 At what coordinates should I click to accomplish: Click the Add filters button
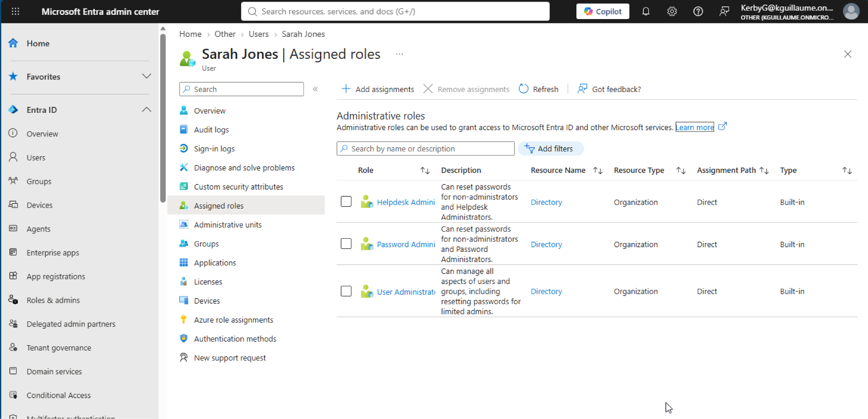[x=551, y=148]
